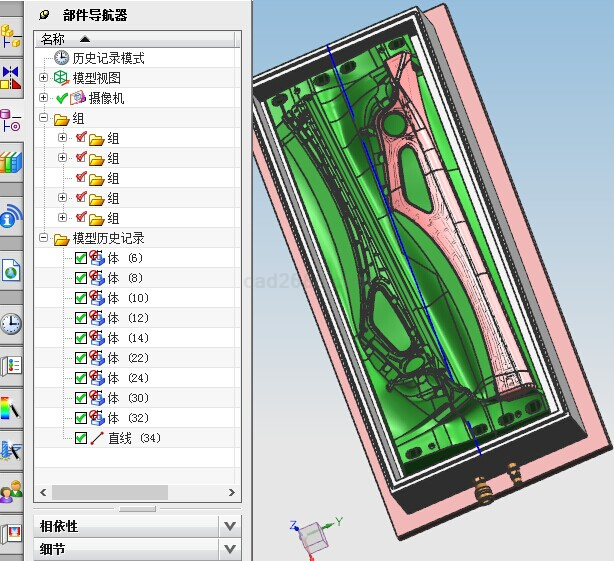The height and width of the screenshot is (561, 614).
Task: Open the History clock sidebar tab
Action: coord(11,323)
